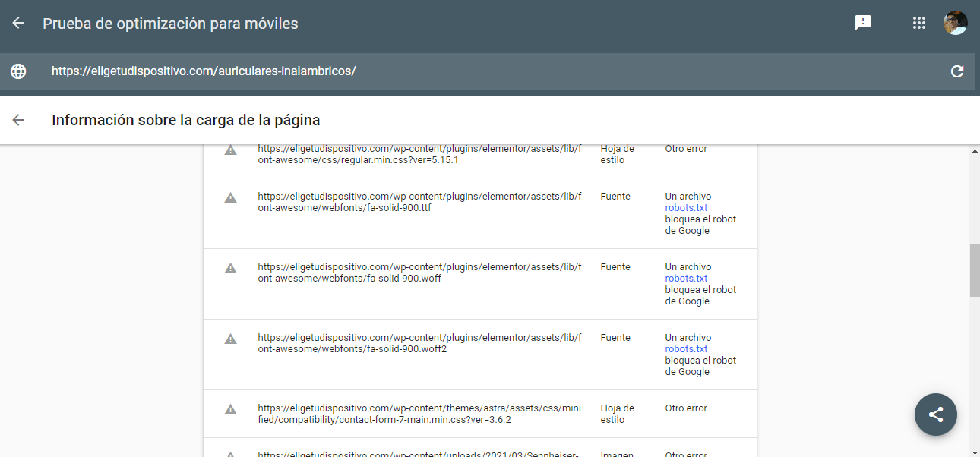Open the send feedback icon
This screenshot has height=457, width=980.
863,23
